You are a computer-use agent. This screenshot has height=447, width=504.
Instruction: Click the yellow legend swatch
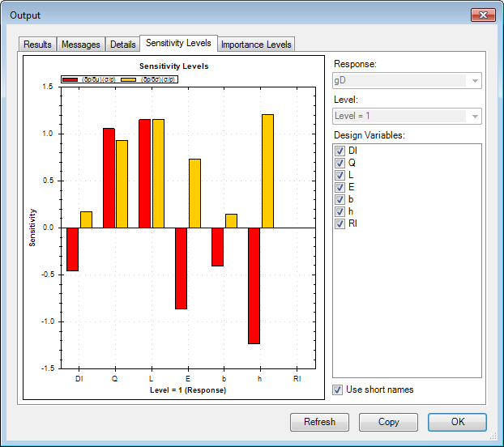(127, 80)
